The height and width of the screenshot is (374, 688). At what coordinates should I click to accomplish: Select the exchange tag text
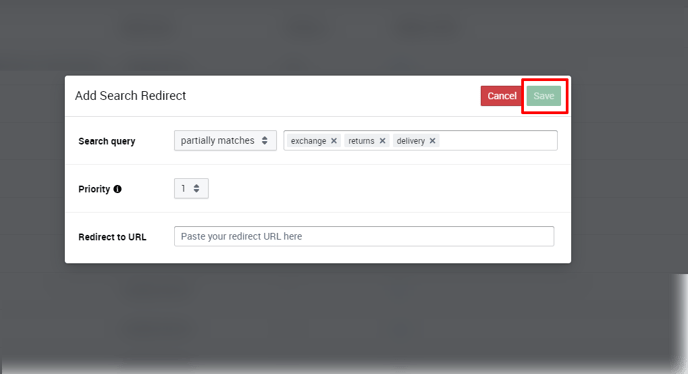(x=308, y=141)
